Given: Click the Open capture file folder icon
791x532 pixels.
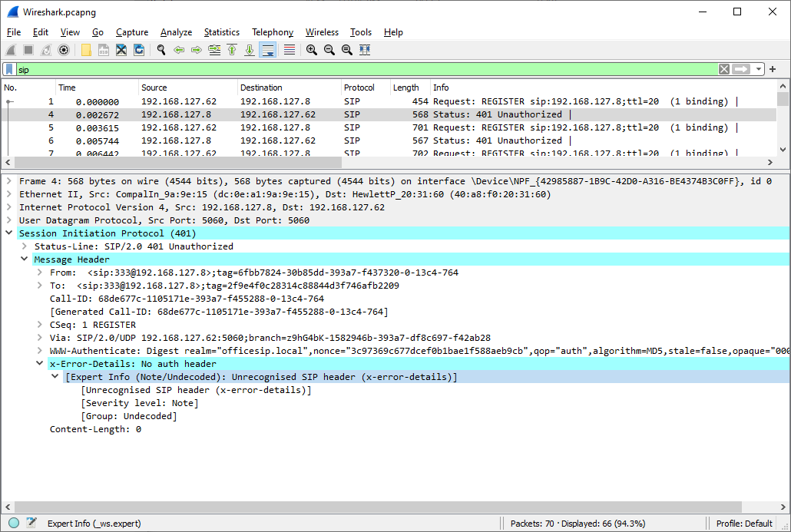Looking at the screenshot, I should pos(85,50).
